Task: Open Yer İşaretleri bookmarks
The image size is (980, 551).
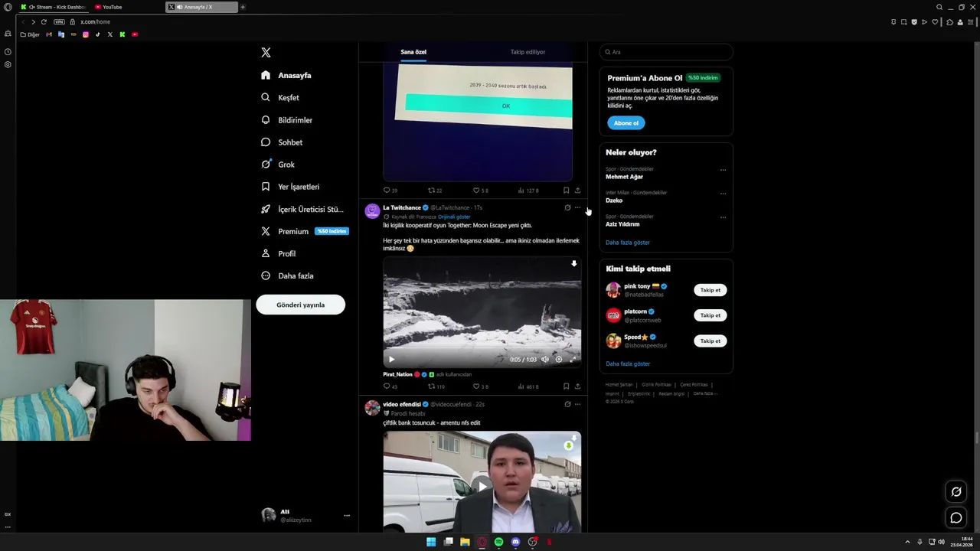Action: click(289, 187)
